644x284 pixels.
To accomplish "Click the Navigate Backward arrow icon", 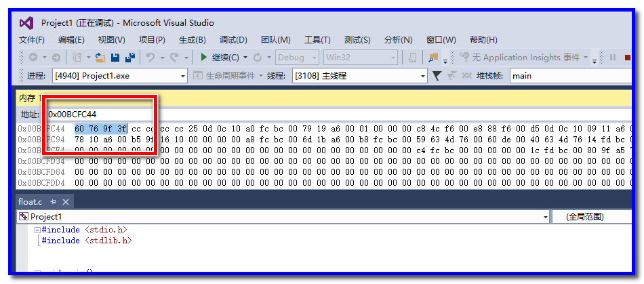I will point(33,58).
